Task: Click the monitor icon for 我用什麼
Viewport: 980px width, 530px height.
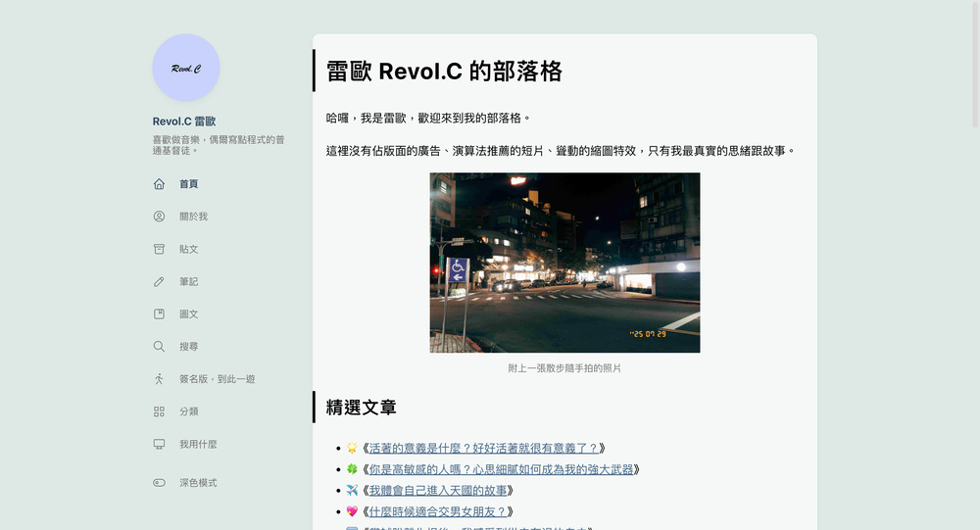Action: (x=159, y=445)
